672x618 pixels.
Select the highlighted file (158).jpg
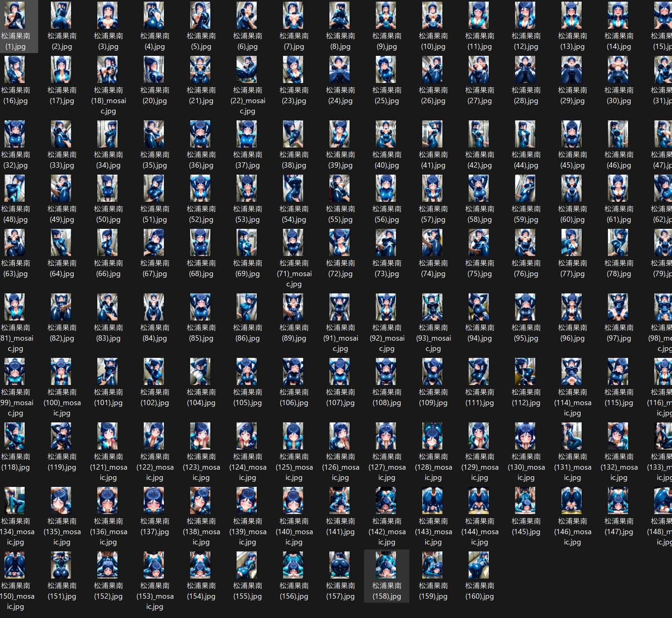387,576
